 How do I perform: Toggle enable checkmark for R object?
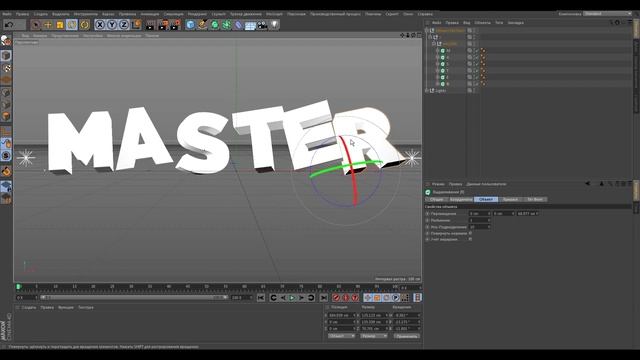pyautogui.click(x=476, y=84)
